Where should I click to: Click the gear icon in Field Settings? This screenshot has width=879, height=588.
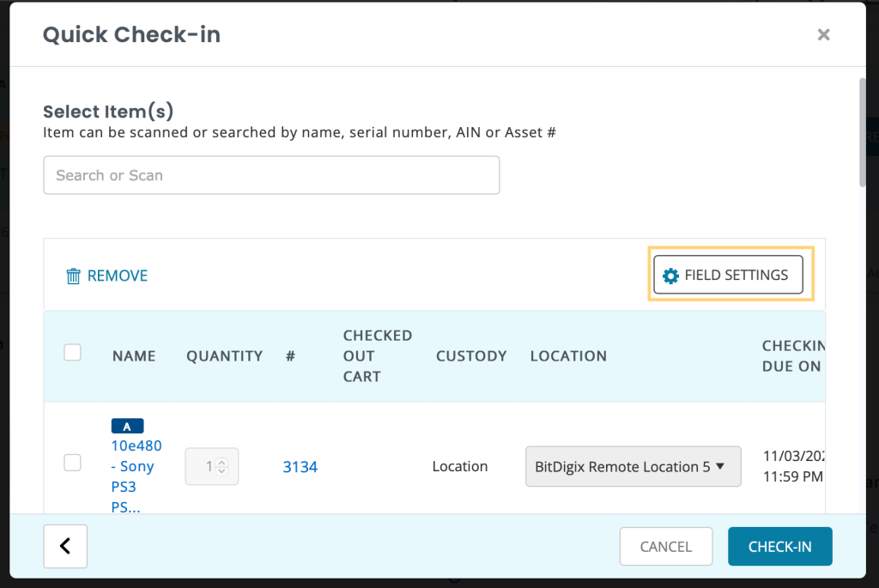tap(670, 276)
